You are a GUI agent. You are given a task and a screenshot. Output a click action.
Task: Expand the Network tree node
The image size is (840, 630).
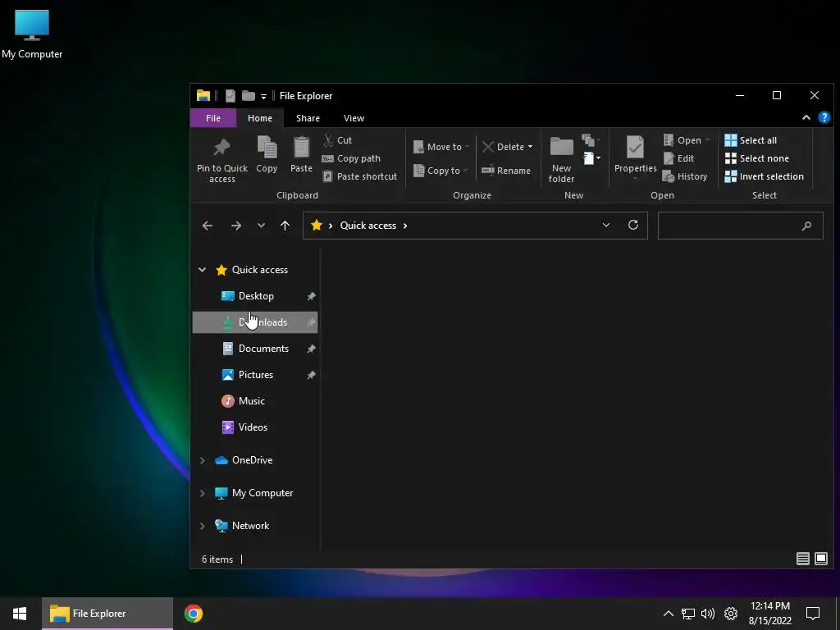tap(202, 526)
